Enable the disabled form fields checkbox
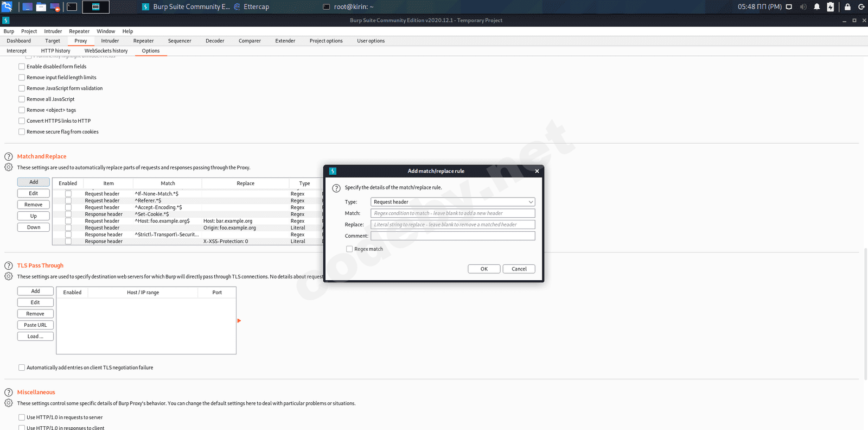 tap(22, 66)
